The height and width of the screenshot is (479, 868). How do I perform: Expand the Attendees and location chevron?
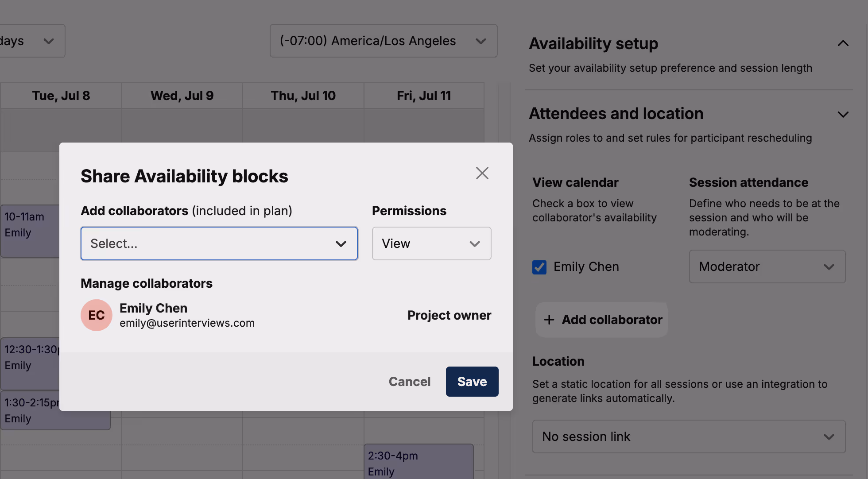[x=843, y=114]
